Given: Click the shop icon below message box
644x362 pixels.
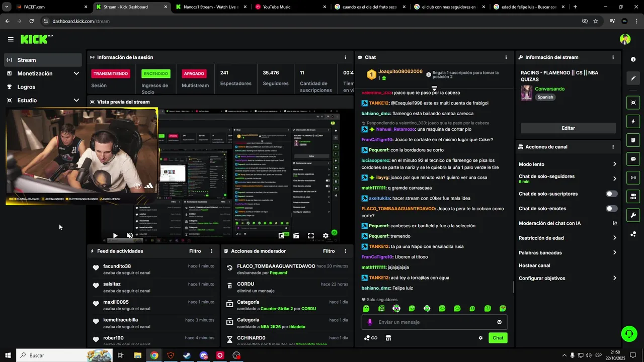Looking at the screenshot, I should (388, 338).
